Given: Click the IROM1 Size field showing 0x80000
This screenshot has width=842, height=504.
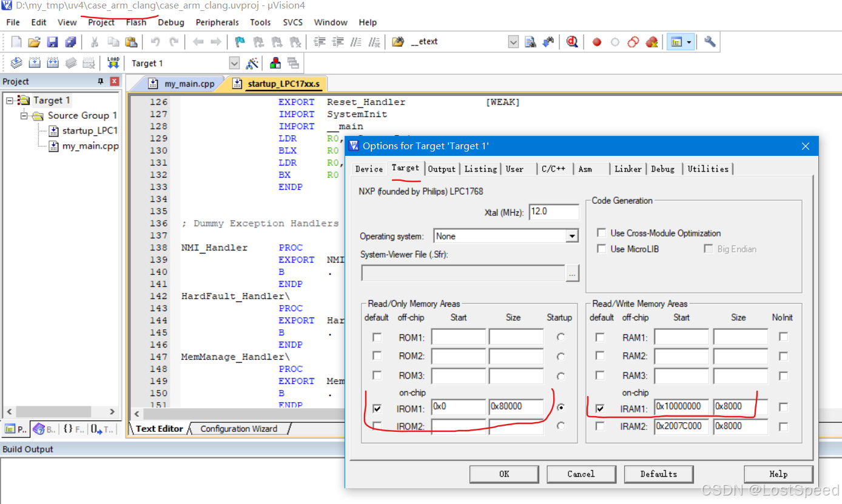Looking at the screenshot, I should (x=516, y=407).
